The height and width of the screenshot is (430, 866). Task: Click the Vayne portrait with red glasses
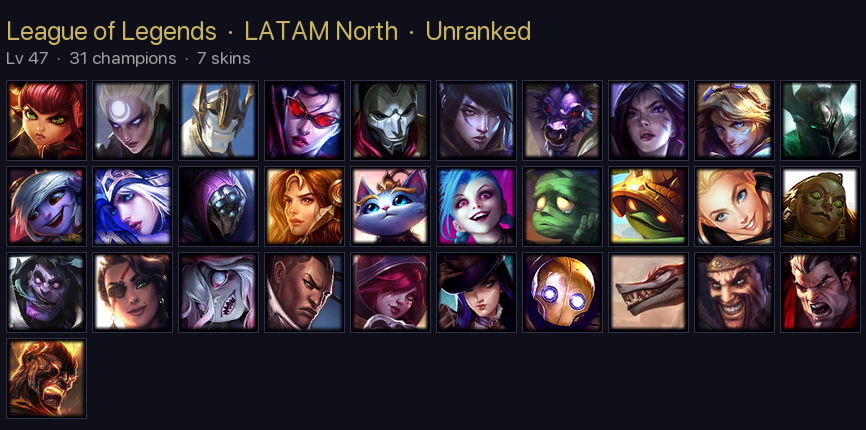(x=304, y=120)
